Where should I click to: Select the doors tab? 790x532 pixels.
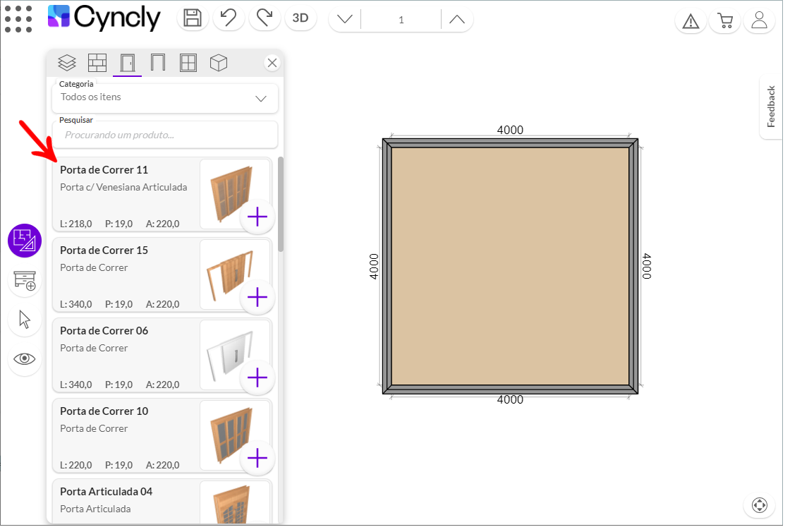[x=128, y=63]
